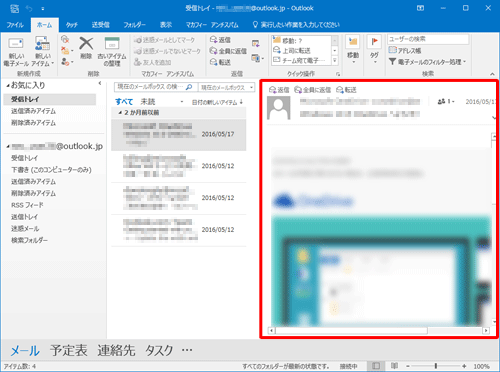Click 友人を追加 in the McAfee group
Image resolution: width=500 pixels, height=372 pixels.
tap(153, 62)
